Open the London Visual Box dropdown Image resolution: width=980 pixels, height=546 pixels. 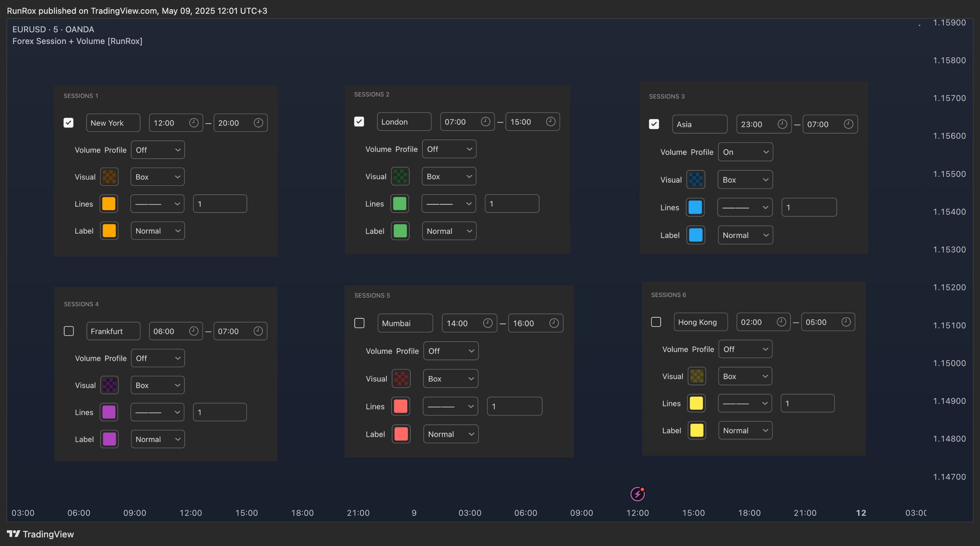[449, 177]
